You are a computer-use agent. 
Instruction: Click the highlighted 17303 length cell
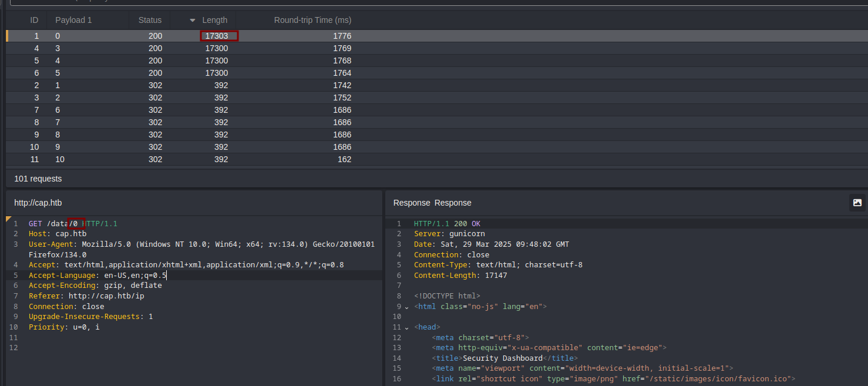(x=219, y=36)
